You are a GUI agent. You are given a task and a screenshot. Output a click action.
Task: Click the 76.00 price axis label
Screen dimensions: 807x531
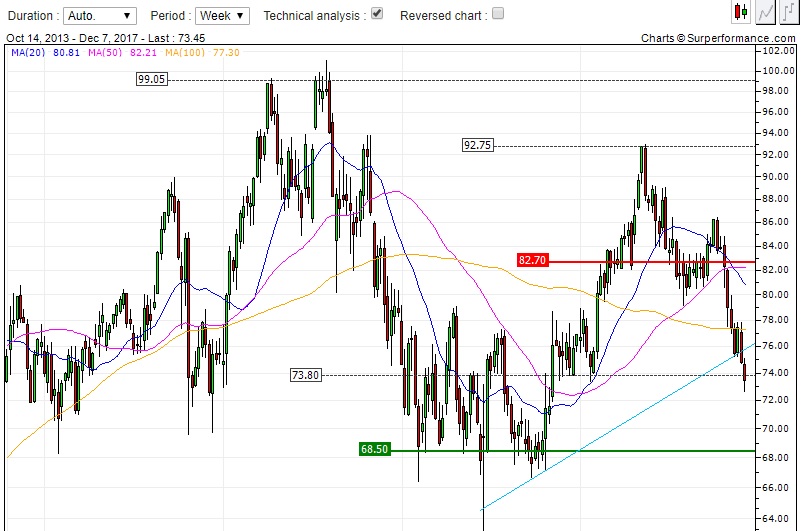776,346
